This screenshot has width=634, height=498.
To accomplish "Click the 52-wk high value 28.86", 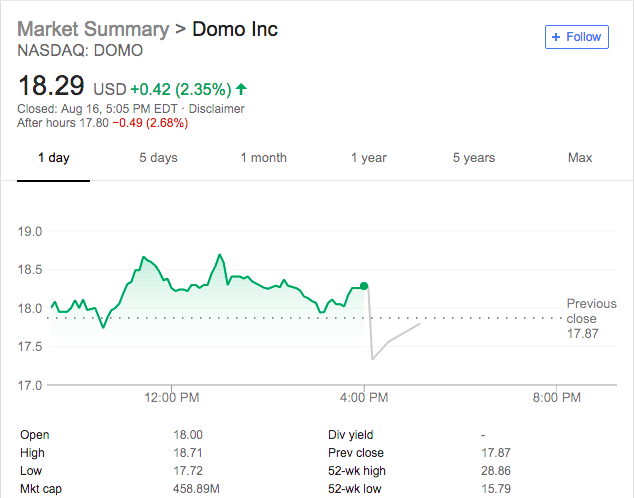I will 496,471.
